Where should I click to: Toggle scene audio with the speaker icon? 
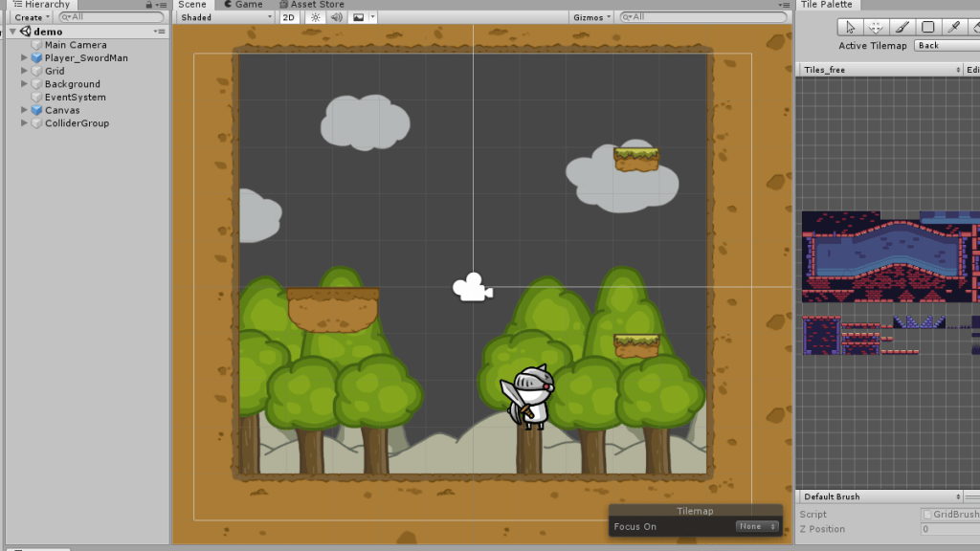[x=336, y=17]
